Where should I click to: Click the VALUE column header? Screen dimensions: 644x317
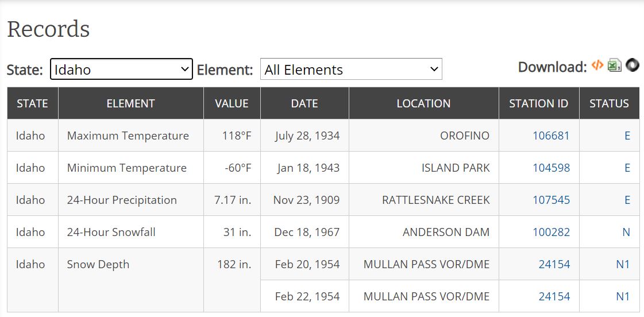point(232,104)
